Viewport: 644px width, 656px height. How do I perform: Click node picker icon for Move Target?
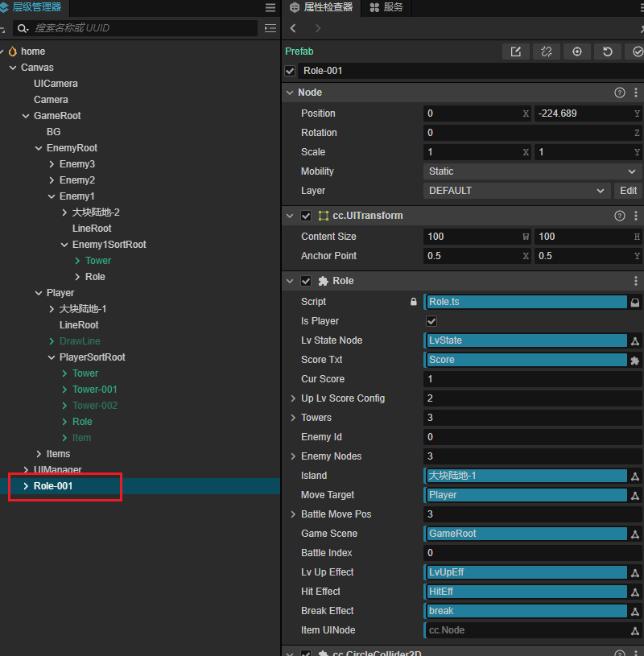635,495
